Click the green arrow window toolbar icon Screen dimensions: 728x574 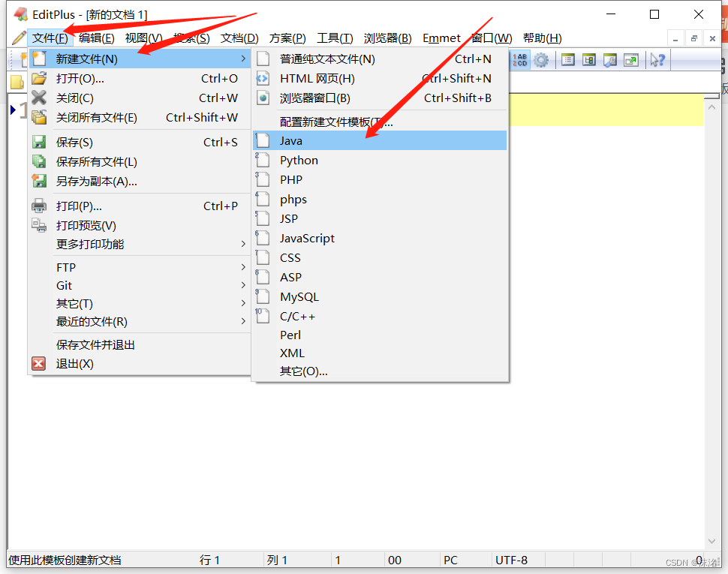point(631,60)
